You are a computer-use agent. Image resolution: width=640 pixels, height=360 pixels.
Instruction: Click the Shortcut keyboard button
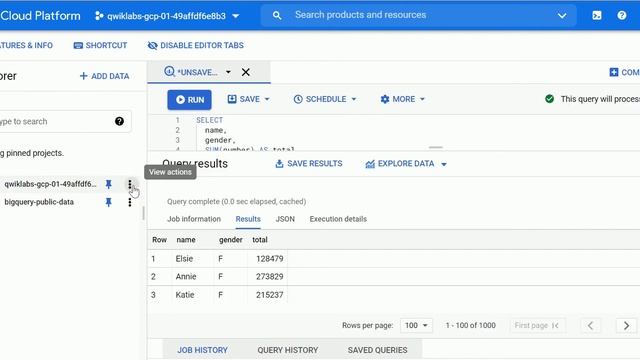pyautogui.click(x=100, y=45)
